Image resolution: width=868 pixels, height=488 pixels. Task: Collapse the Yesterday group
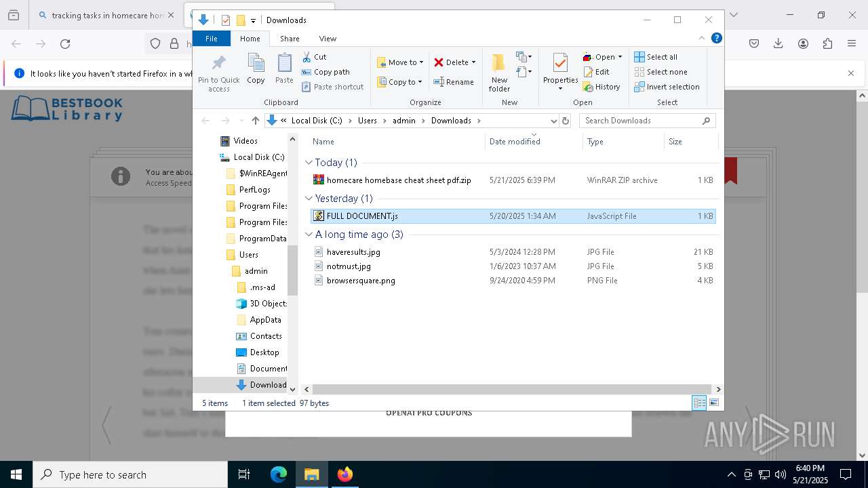pyautogui.click(x=309, y=199)
